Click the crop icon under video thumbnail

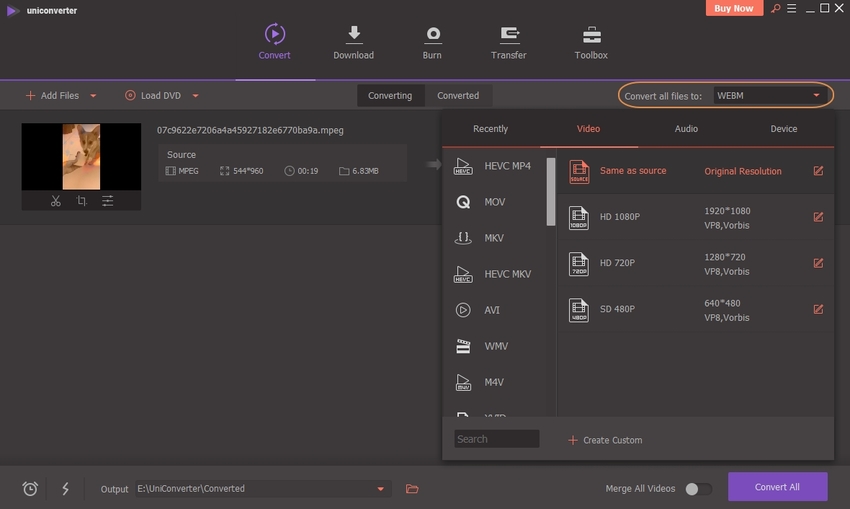(81, 201)
